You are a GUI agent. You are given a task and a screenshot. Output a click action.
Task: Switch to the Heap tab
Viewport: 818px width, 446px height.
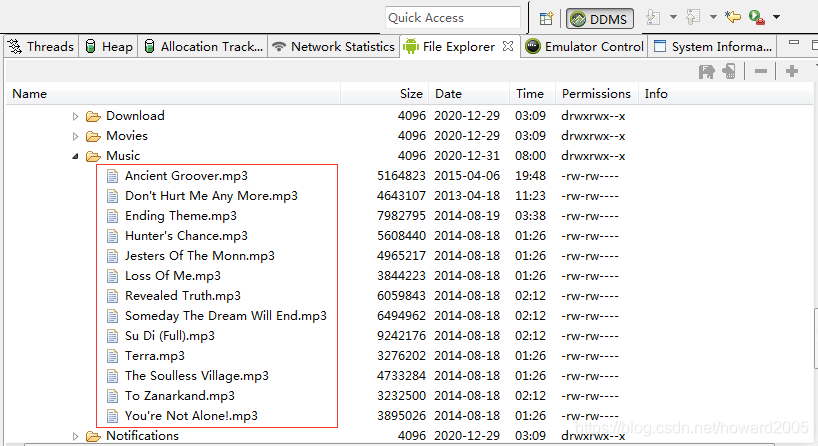(109, 46)
